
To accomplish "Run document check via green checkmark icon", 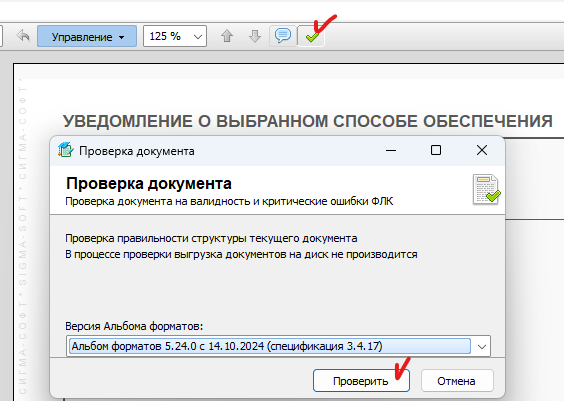I will point(311,36).
